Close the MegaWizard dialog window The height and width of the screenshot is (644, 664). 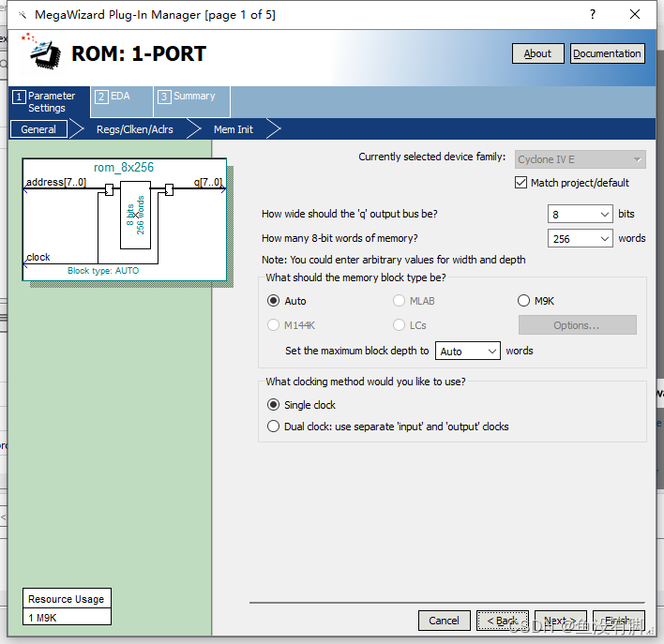pos(634,14)
